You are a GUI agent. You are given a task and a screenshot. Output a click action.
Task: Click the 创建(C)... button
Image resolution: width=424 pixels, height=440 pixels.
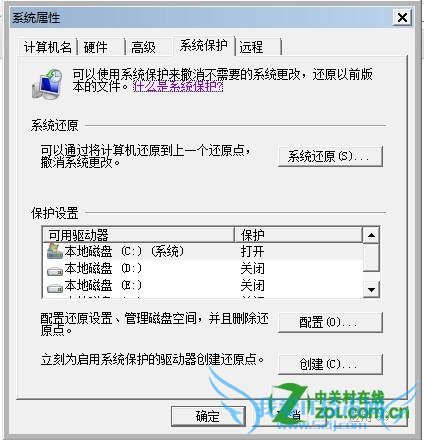coord(330,364)
